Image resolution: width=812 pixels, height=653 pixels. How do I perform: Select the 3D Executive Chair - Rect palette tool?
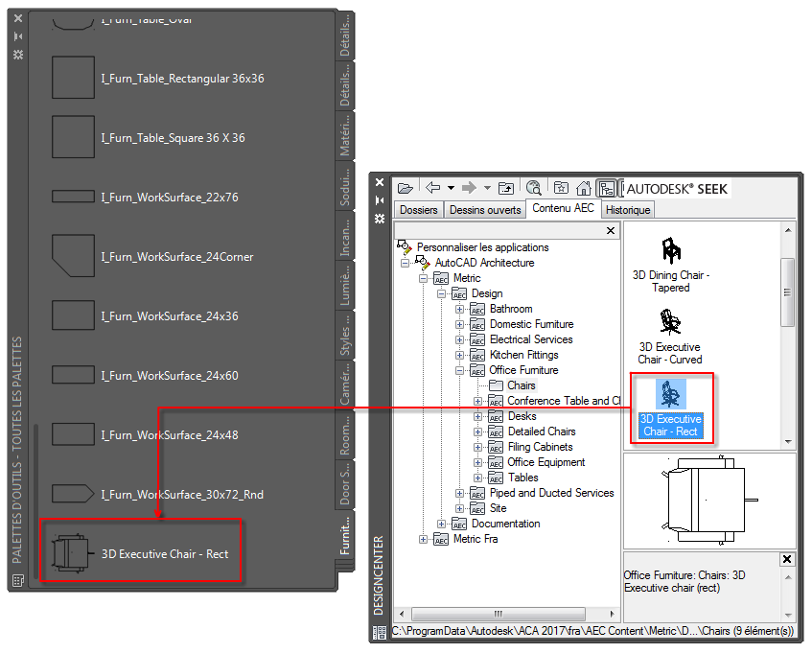[140, 551]
